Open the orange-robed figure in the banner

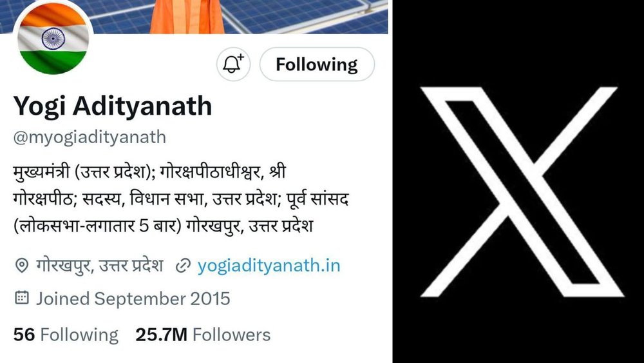click(x=187, y=17)
